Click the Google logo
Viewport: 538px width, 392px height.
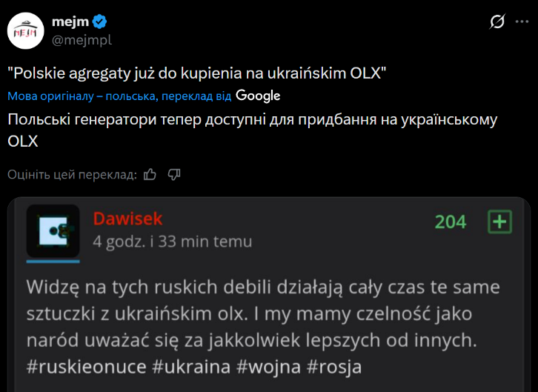coord(258,96)
